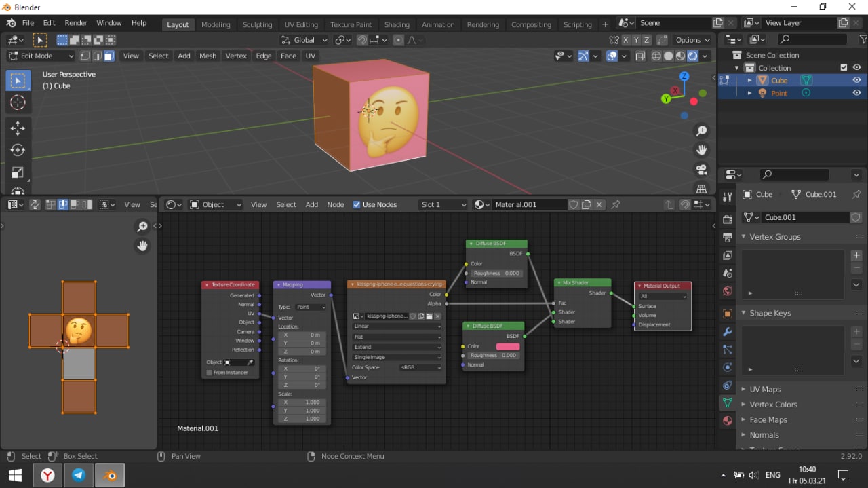Open the Mesh menu in viewport header
Screen dimensions: 868x488
pyautogui.click(x=208, y=56)
